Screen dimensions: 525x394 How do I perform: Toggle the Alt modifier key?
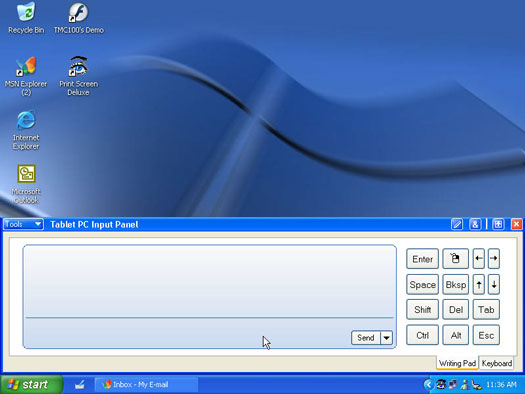[x=455, y=335]
